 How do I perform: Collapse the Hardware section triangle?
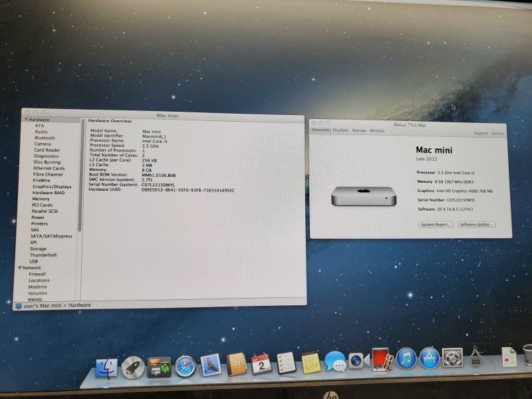[x=26, y=120]
